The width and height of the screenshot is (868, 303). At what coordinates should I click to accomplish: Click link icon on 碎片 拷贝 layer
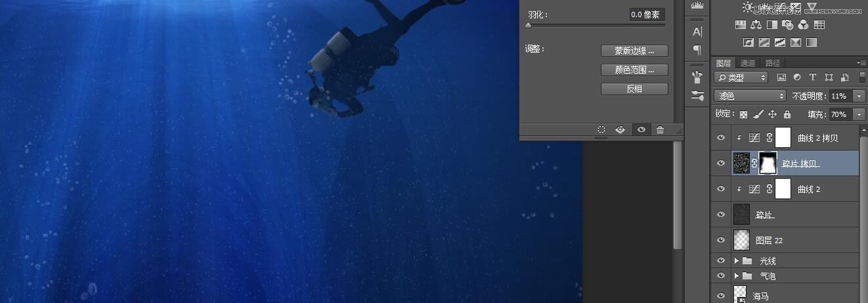coord(754,163)
